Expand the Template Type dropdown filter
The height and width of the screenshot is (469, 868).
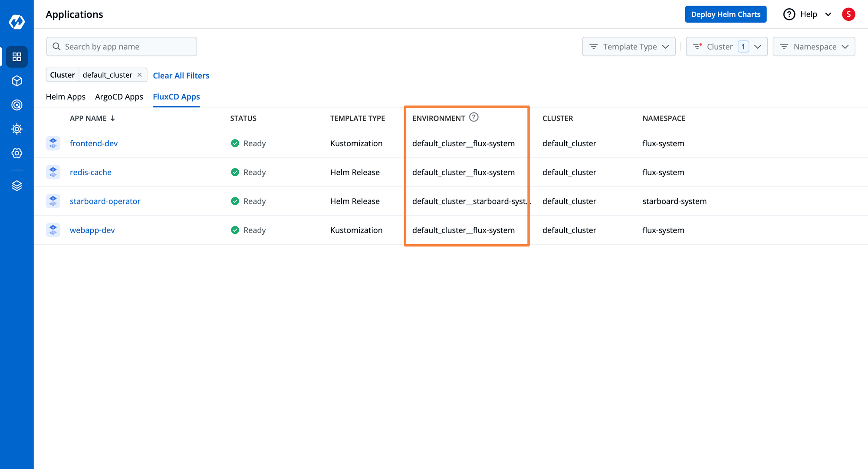(x=628, y=46)
